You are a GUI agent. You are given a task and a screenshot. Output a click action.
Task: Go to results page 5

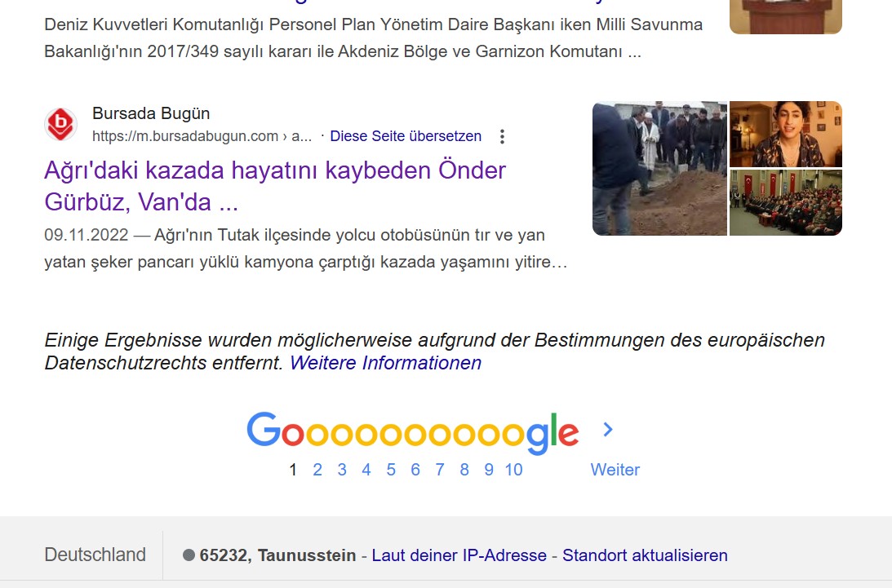point(391,470)
